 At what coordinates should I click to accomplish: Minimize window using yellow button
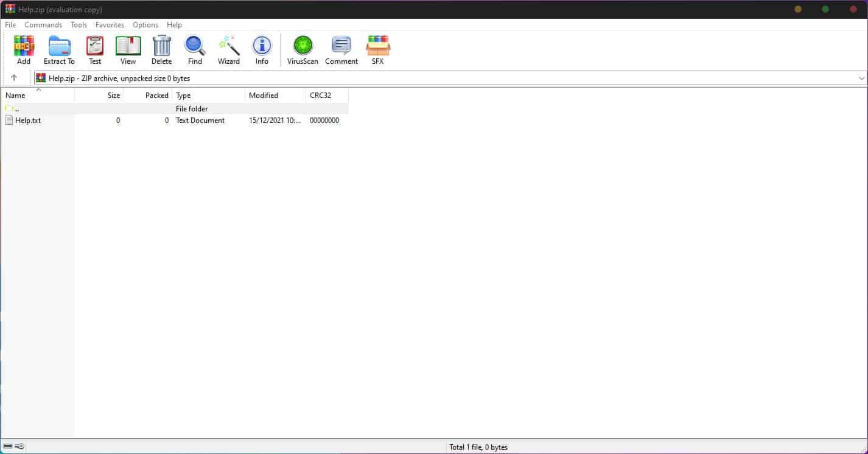(798, 9)
